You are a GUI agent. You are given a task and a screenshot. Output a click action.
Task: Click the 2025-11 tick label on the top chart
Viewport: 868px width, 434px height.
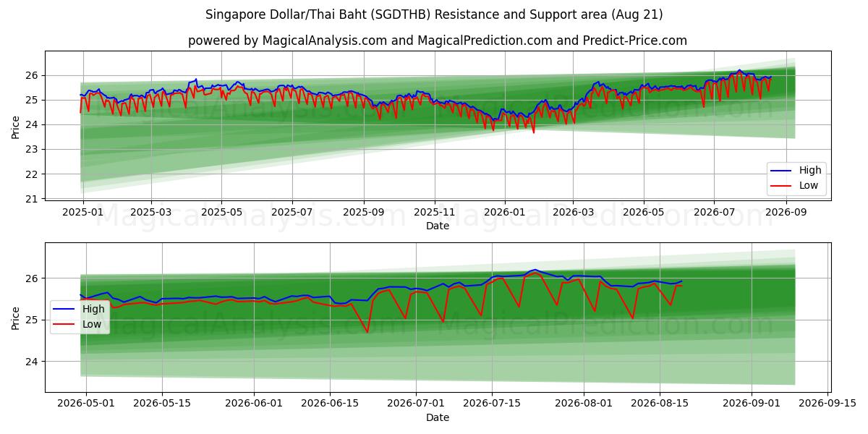(435, 213)
